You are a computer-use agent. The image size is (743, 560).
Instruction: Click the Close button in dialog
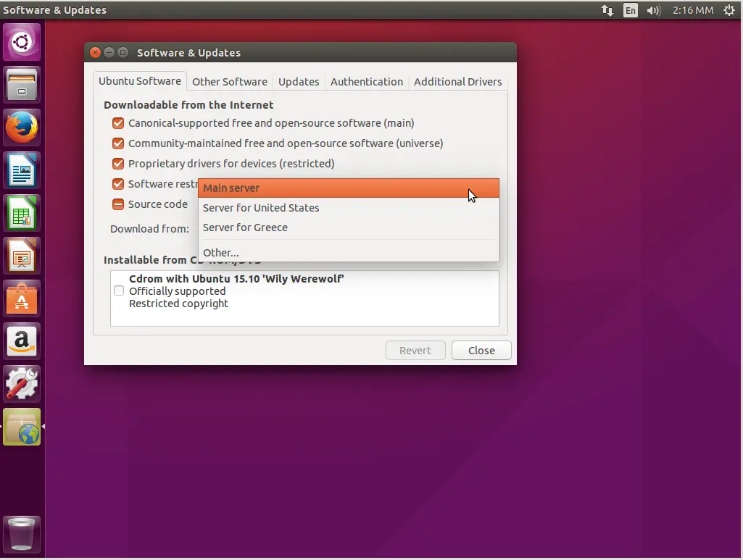[481, 351]
